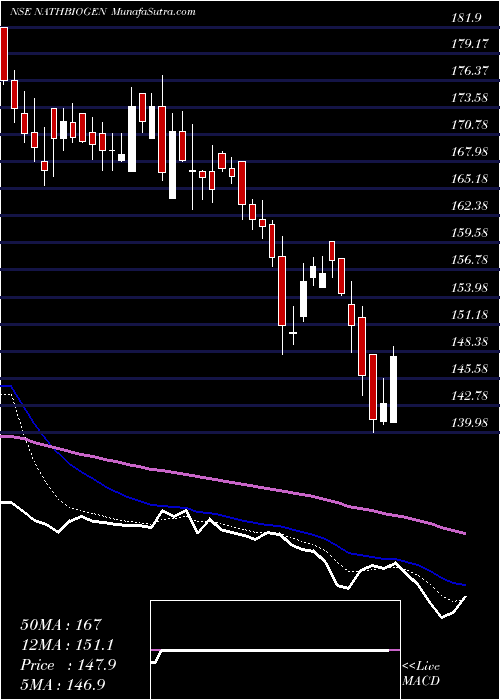Click the 5MA : 146.9 legend value
Screen dimensions: 500x700
(64, 684)
